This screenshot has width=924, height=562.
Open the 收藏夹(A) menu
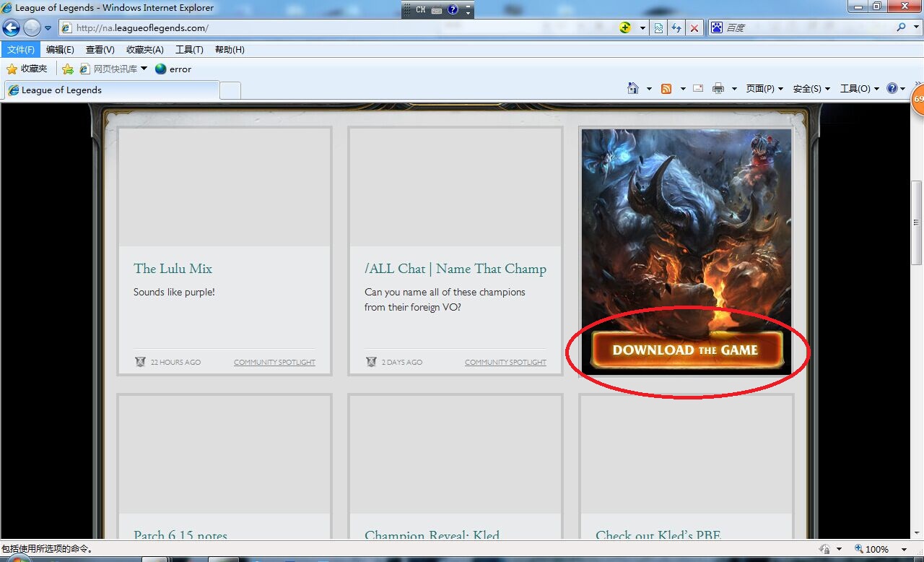click(144, 50)
